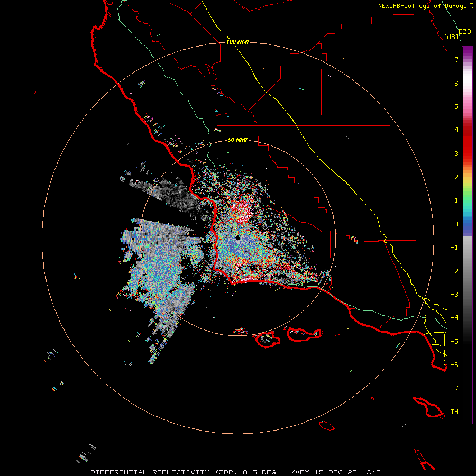The image size is (476, 476).
Task: Click the 50 NMI range ring label
Action: (237, 140)
